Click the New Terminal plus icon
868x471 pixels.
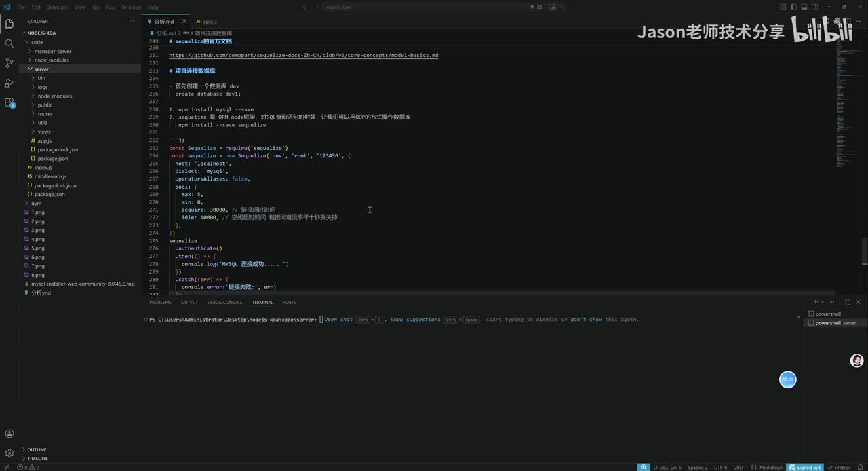pyautogui.click(x=816, y=302)
